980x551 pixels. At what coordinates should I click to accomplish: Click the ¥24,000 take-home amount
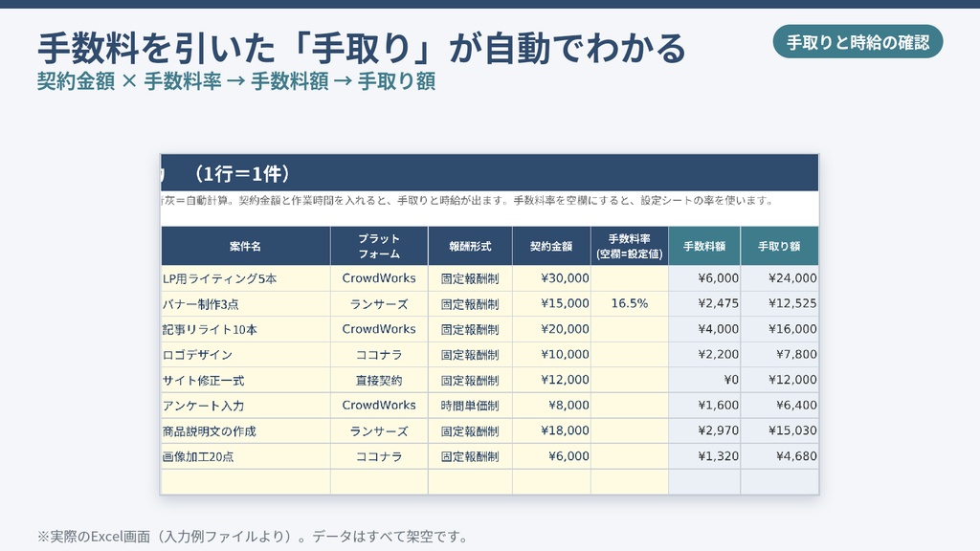pos(779,278)
